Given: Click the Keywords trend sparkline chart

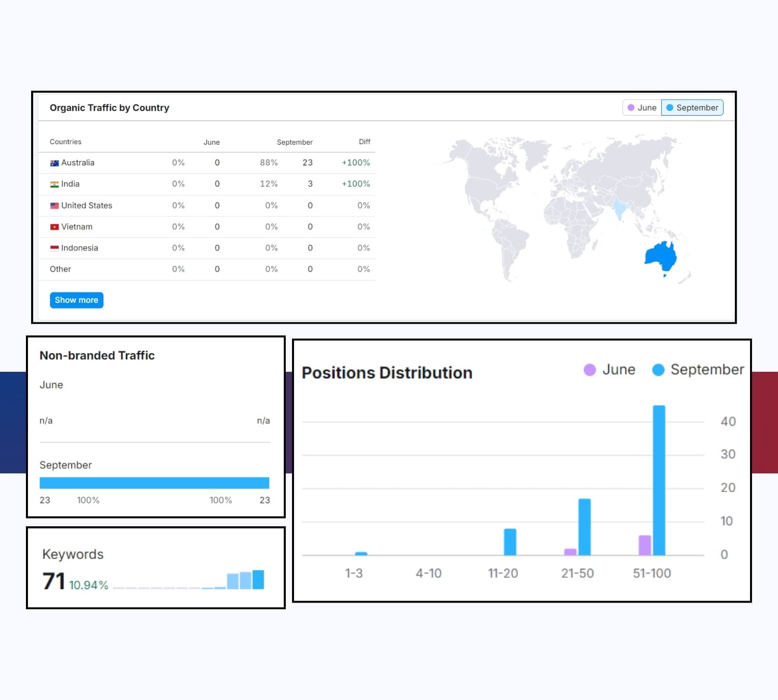Looking at the screenshot, I should tap(188, 580).
